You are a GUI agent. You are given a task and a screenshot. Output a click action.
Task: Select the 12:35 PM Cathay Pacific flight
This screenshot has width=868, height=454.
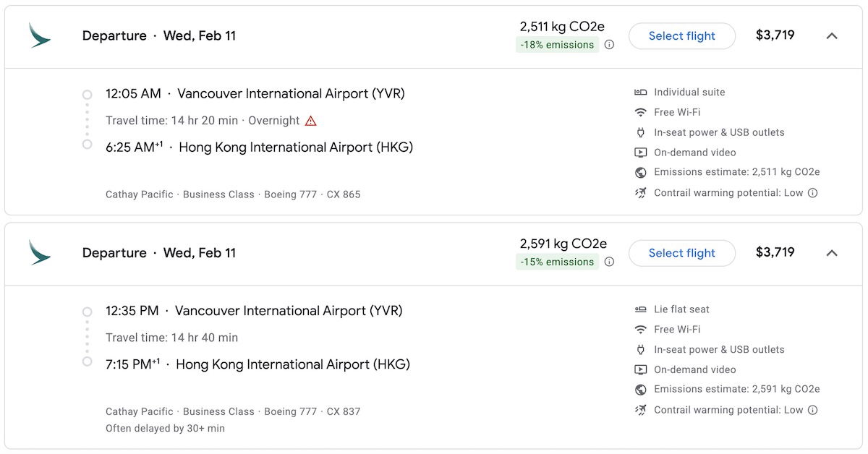pyautogui.click(x=681, y=253)
